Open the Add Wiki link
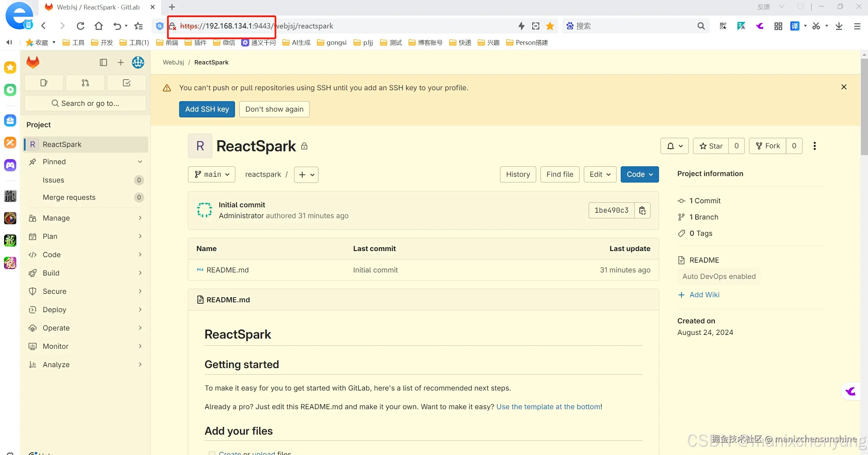This screenshot has width=868, height=455. pos(704,295)
